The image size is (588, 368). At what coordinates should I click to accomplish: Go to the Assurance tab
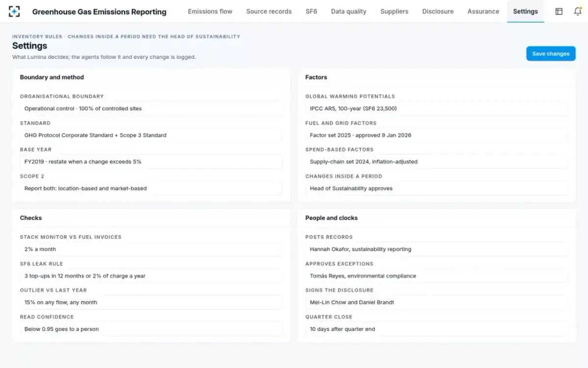click(x=483, y=11)
